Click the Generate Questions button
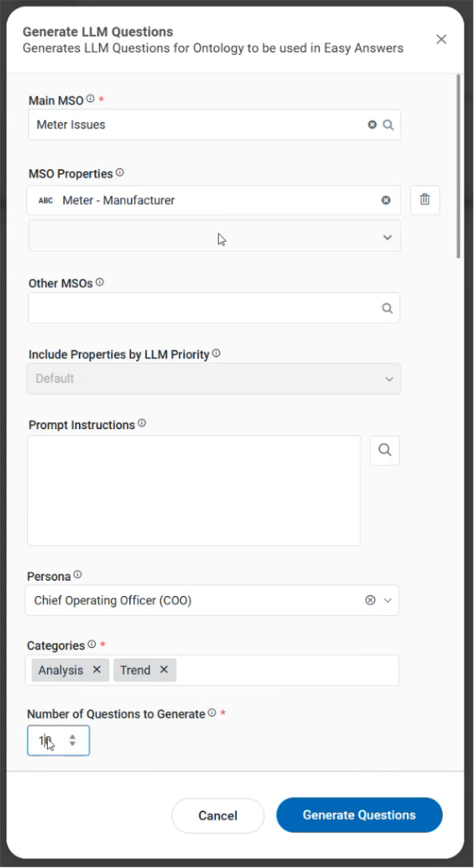Viewport: 474px width, 868px height. [x=359, y=815]
